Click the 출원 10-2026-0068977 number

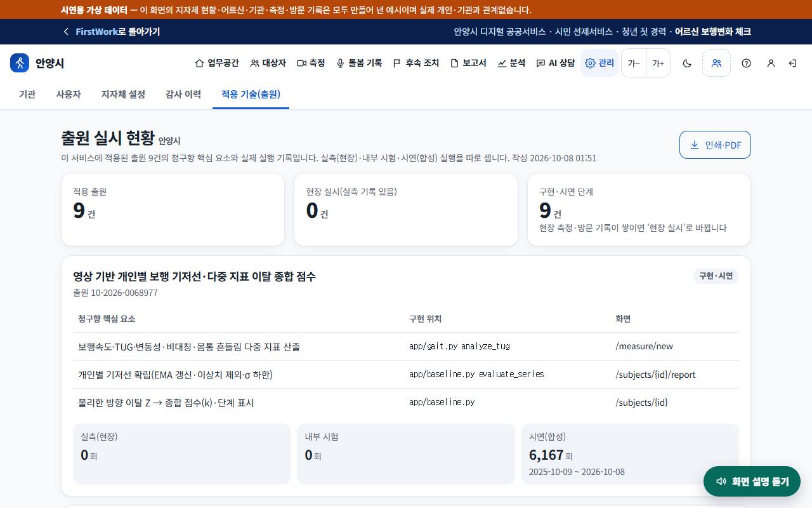tap(115, 293)
